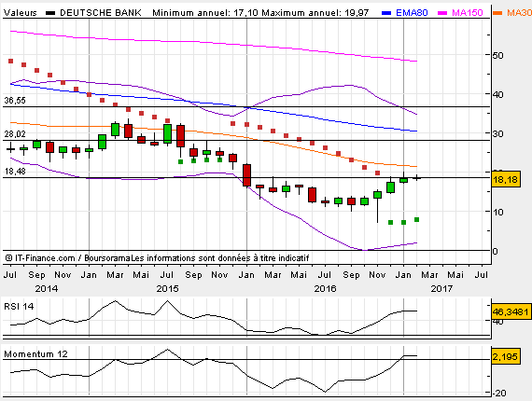Image resolution: width=532 pixels, height=401 pixels.
Task: Click the 36,55 horizontal level label
Action: click(15, 101)
